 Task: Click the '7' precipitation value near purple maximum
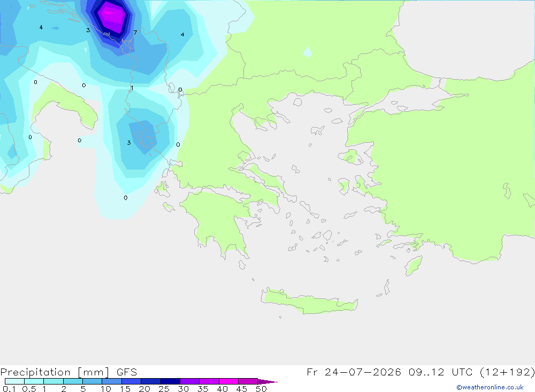tap(135, 33)
